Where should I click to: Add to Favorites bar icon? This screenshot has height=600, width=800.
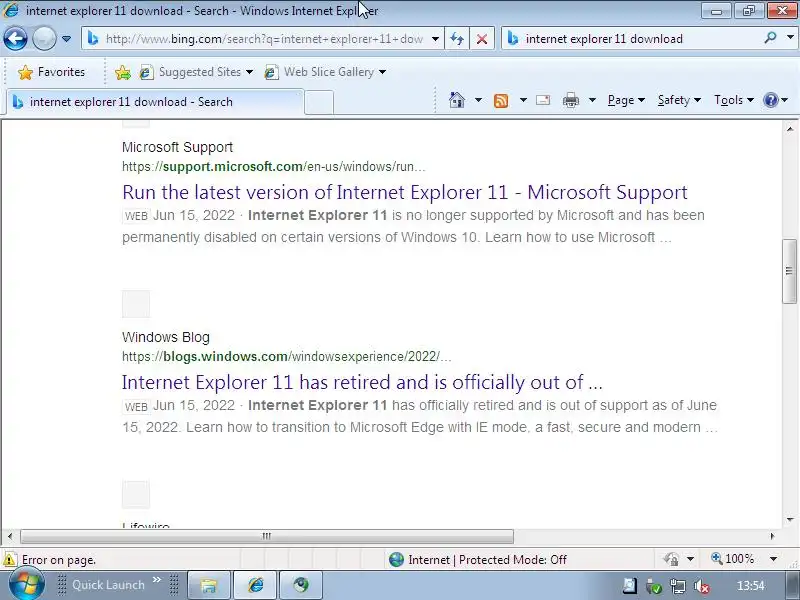122,72
